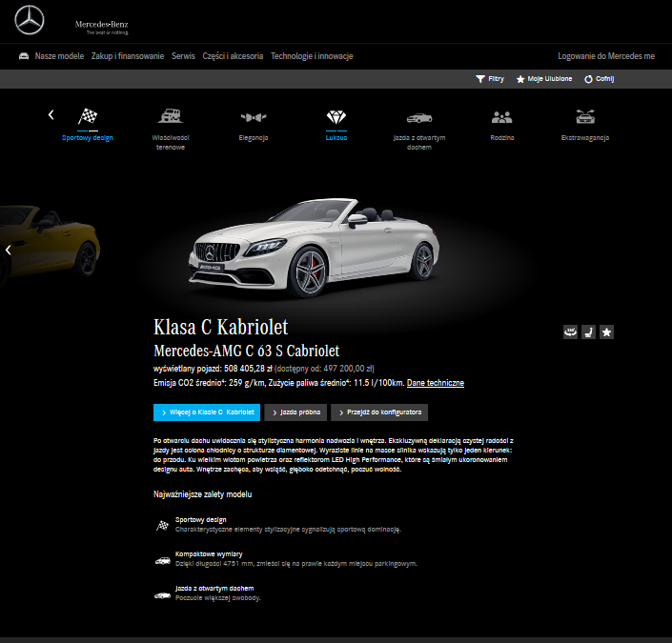Click the Kompaktowe wymiary advantage title
Viewport: 672px width, 643px height.
(x=209, y=553)
